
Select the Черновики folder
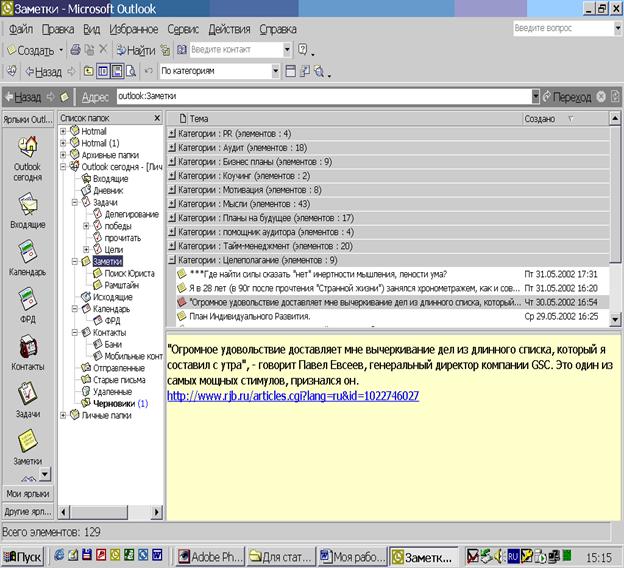(114, 404)
